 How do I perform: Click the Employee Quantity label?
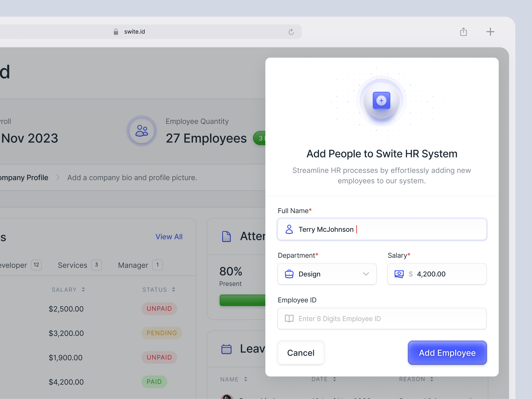click(197, 121)
